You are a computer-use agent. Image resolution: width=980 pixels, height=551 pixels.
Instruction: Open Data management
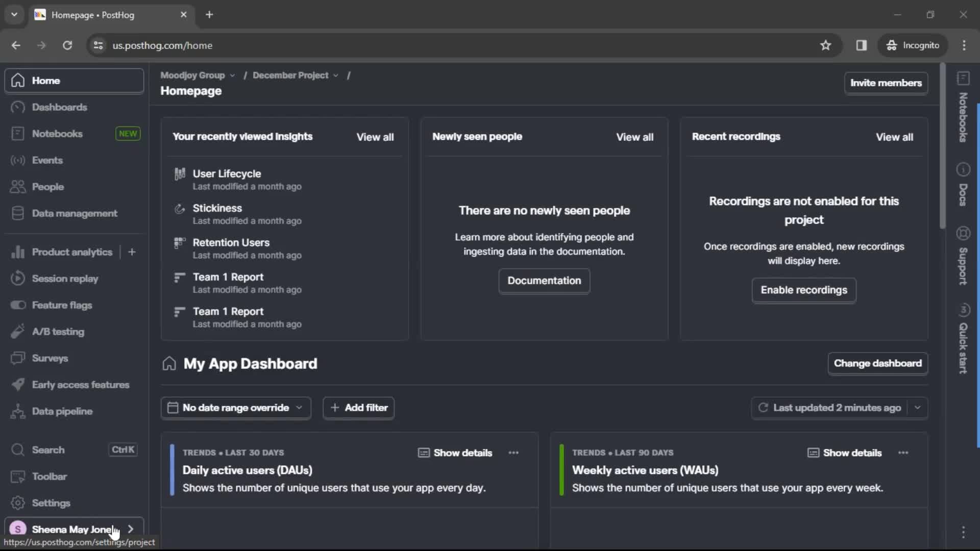pos(74,213)
